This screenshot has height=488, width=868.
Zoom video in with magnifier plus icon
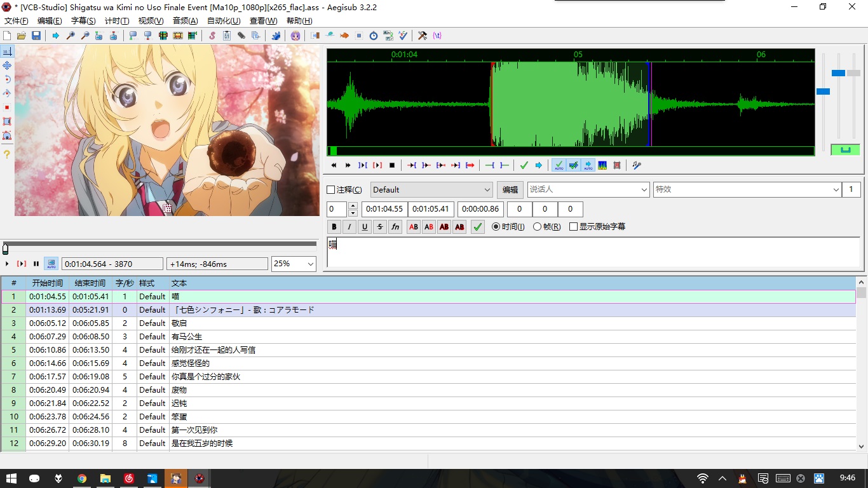71,36
